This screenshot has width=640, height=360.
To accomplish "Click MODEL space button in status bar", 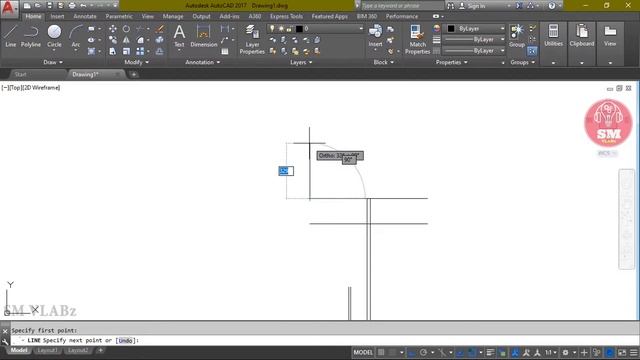I will (x=363, y=352).
